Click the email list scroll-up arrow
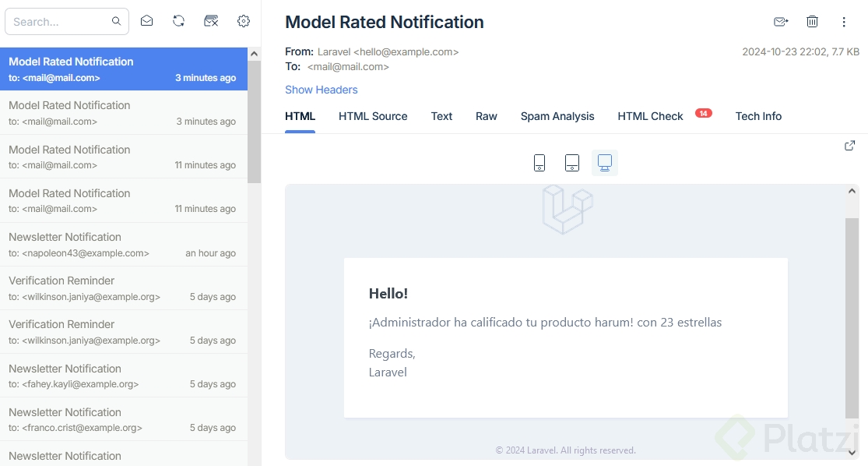868x466 pixels. pyautogui.click(x=254, y=54)
